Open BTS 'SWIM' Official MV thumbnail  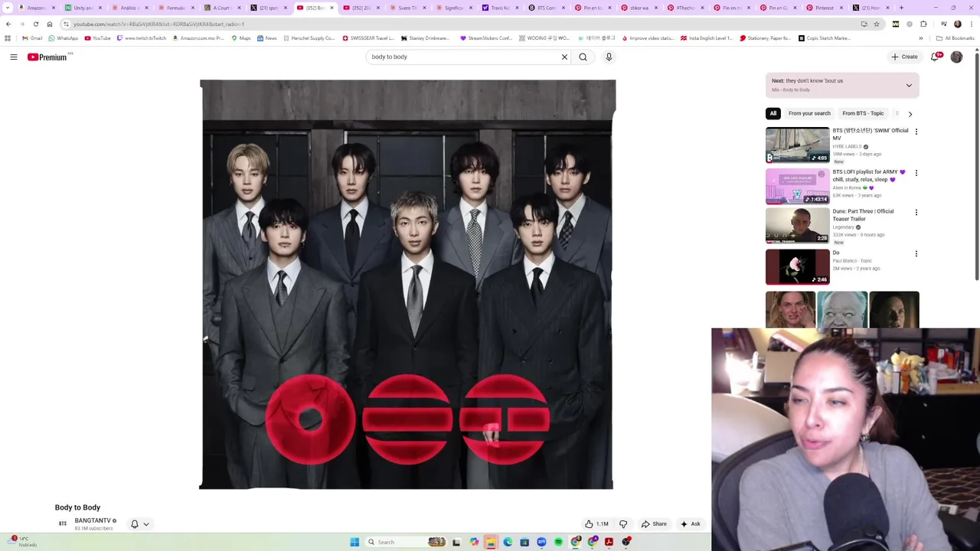click(x=798, y=145)
